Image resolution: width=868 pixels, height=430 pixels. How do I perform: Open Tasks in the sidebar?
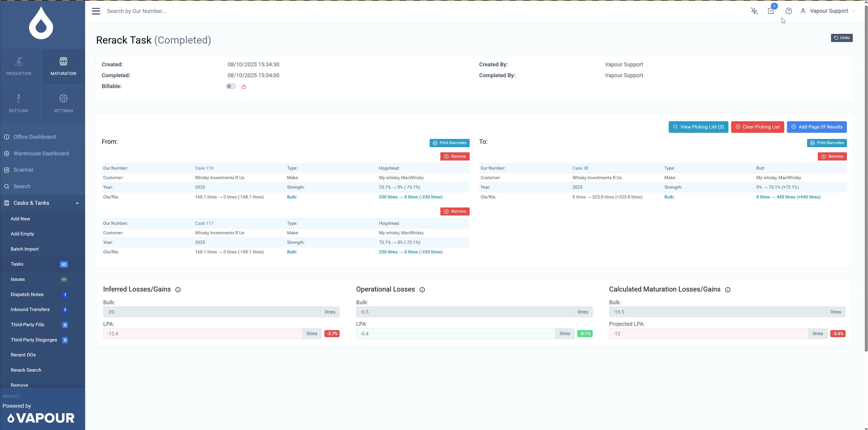coord(17,264)
